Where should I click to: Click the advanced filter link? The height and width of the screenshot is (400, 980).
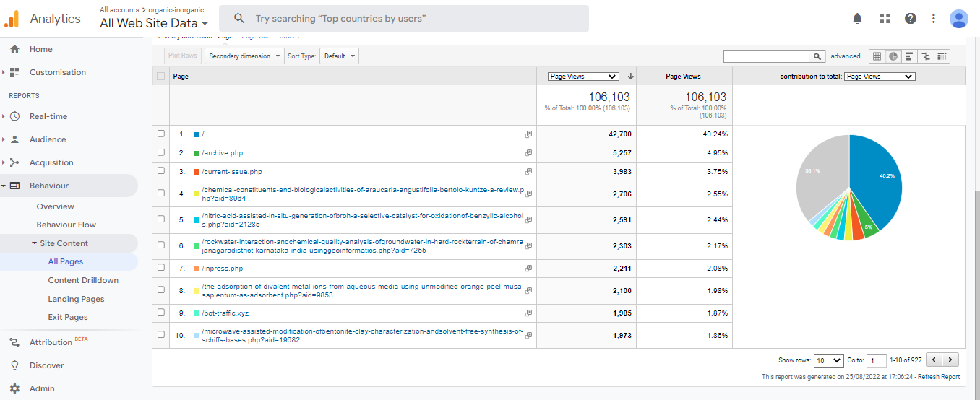pyautogui.click(x=845, y=56)
